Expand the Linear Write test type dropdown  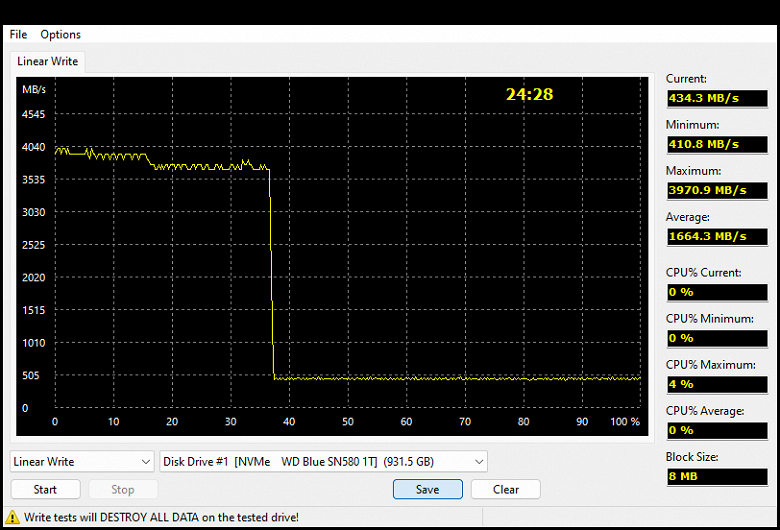82,461
